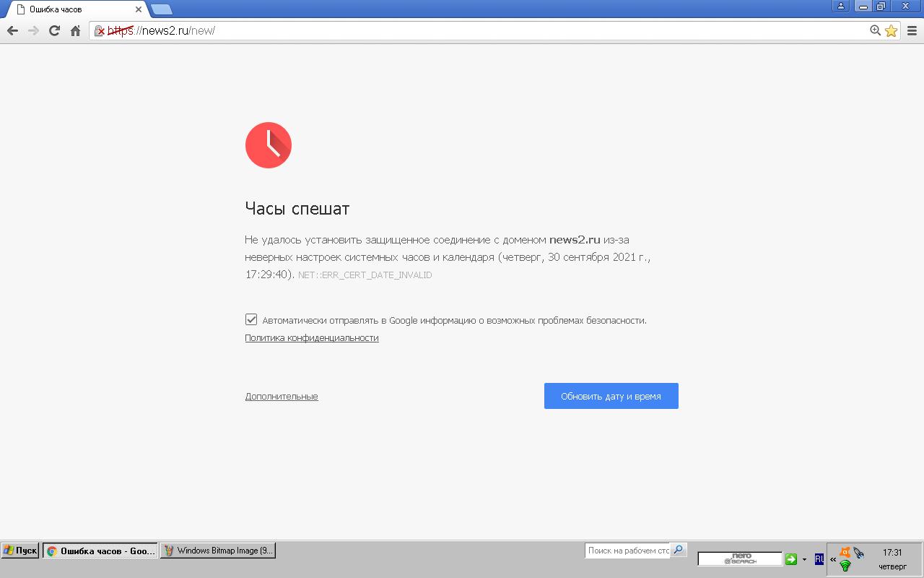
Task: Bookmark this page with the star icon
Action: tap(891, 30)
